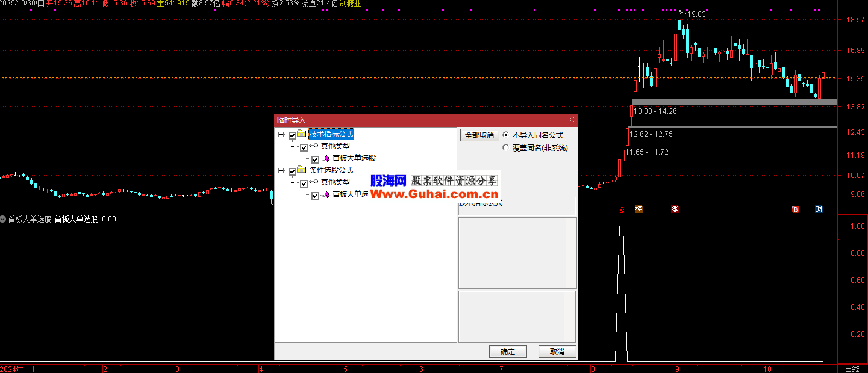The image size is (868, 373).
Task: Select the 覆盖同名(非系统) radio option
Action: coord(505,147)
